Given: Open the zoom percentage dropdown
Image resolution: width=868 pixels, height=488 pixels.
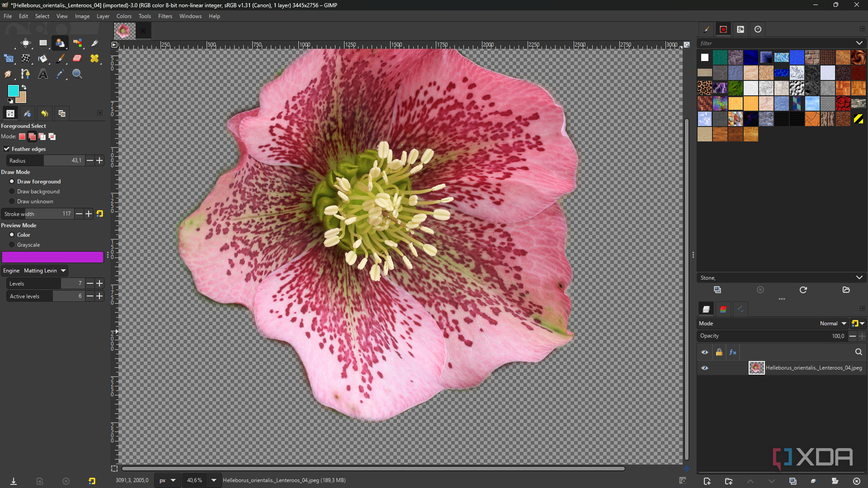Looking at the screenshot, I should click(214, 480).
